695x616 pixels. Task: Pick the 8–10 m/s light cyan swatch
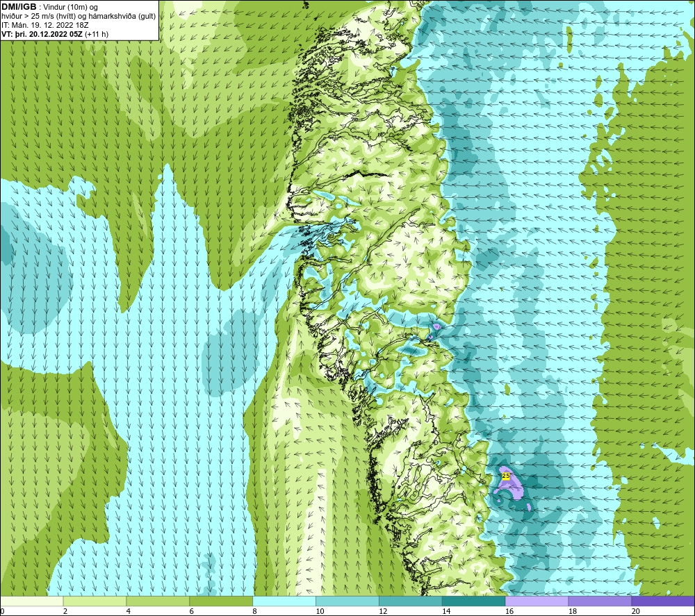pyautogui.click(x=284, y=601)
